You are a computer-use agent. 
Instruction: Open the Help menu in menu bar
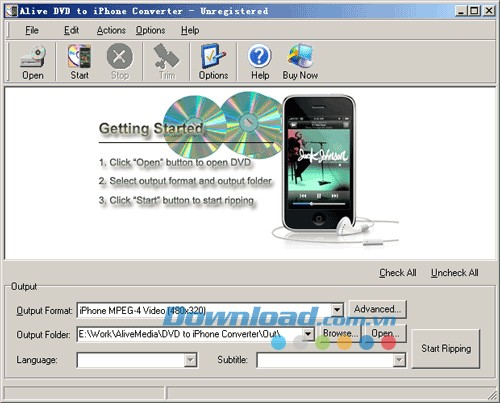tap(190, 30)
